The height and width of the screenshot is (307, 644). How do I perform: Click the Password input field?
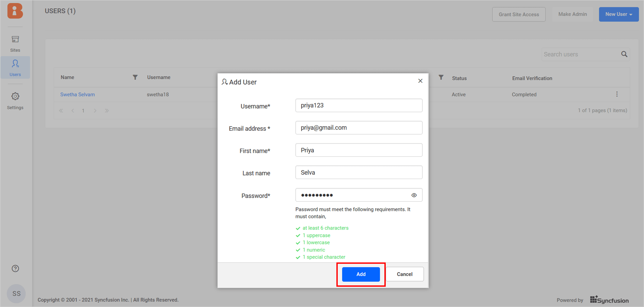click(x=359, y=195)
